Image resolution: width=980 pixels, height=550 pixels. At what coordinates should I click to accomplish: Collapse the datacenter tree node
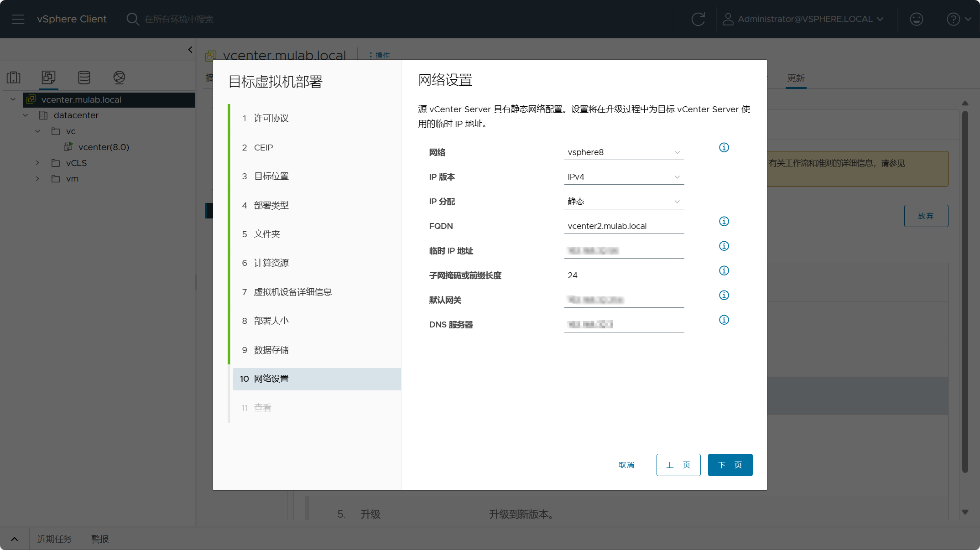tap(26, 115)
